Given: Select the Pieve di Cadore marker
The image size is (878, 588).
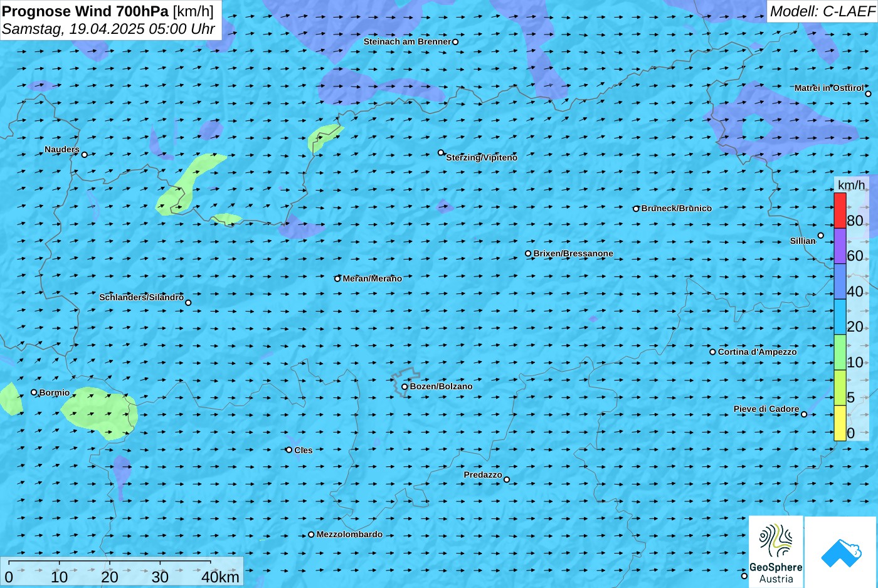Looking at the screenshot, I should pyautogui.click(x=804, y=414).
